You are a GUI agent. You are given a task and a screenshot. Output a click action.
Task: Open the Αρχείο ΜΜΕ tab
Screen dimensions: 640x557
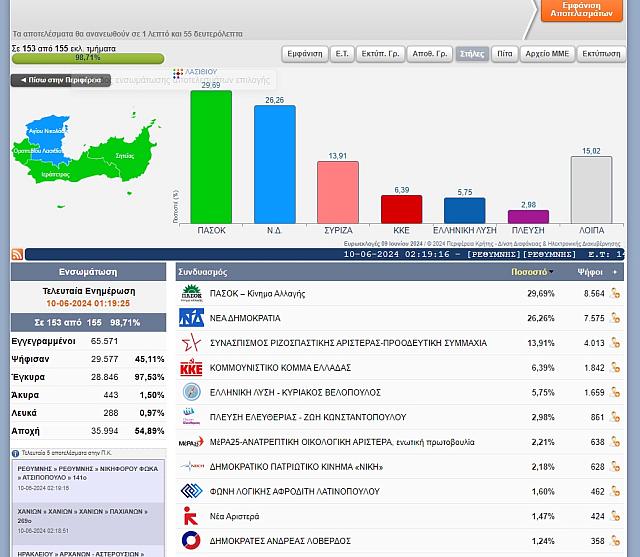coord(546,54)
